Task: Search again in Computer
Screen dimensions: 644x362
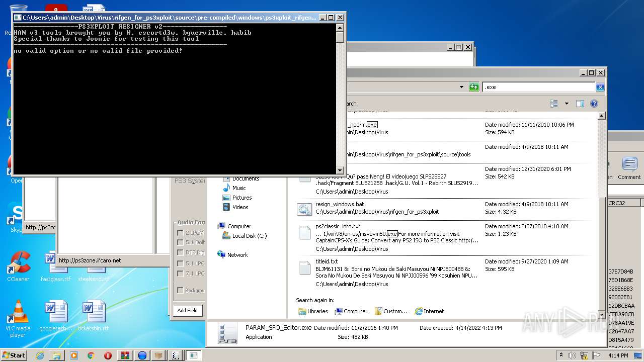Action: tap(351, 311)
